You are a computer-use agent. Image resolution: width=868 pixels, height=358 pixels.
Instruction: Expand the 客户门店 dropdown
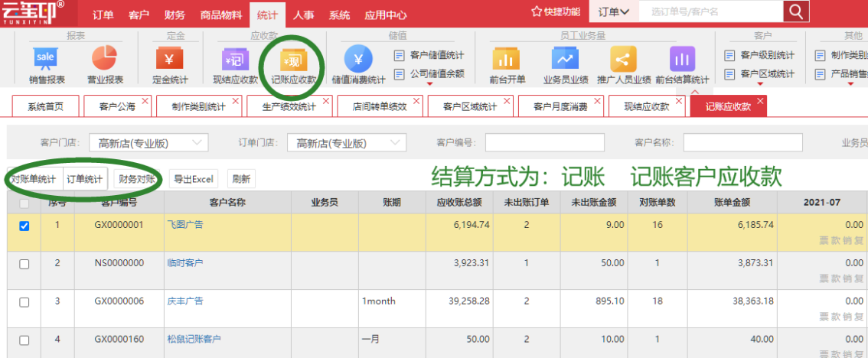coord(148,143)
